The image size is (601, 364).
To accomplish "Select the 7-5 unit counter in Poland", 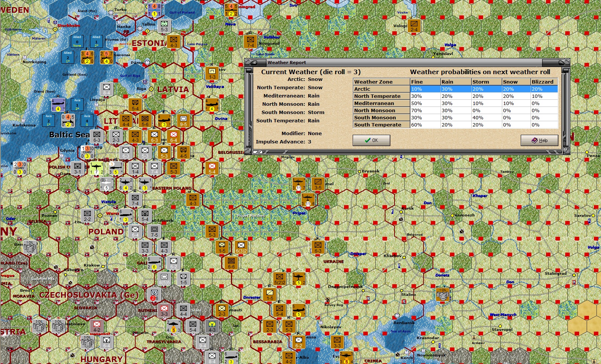I will (154, 231).
